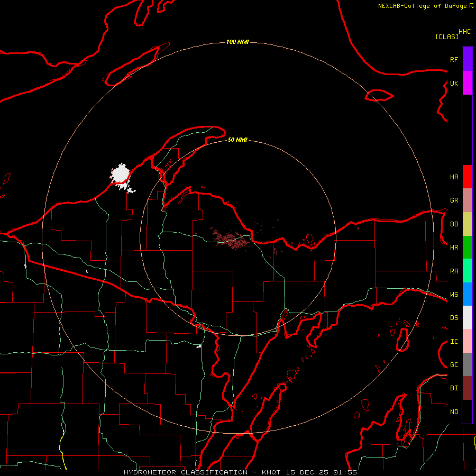
Task: Click the dark red biological echo cluster
Action: (231, 239)
